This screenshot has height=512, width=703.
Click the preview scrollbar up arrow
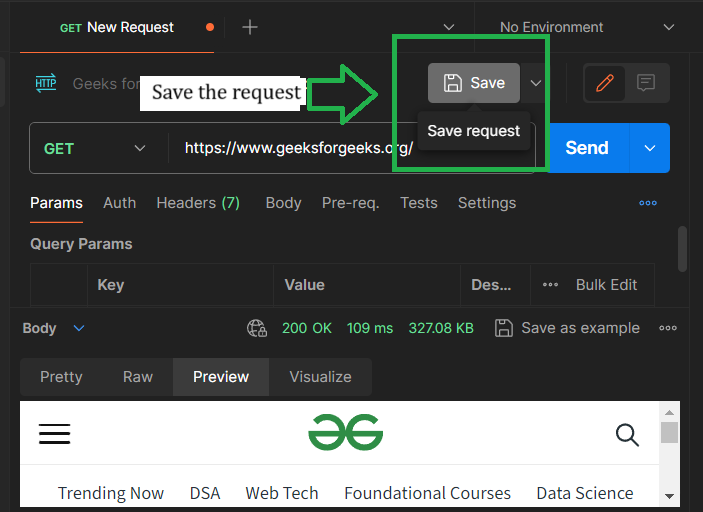point(669,412)
